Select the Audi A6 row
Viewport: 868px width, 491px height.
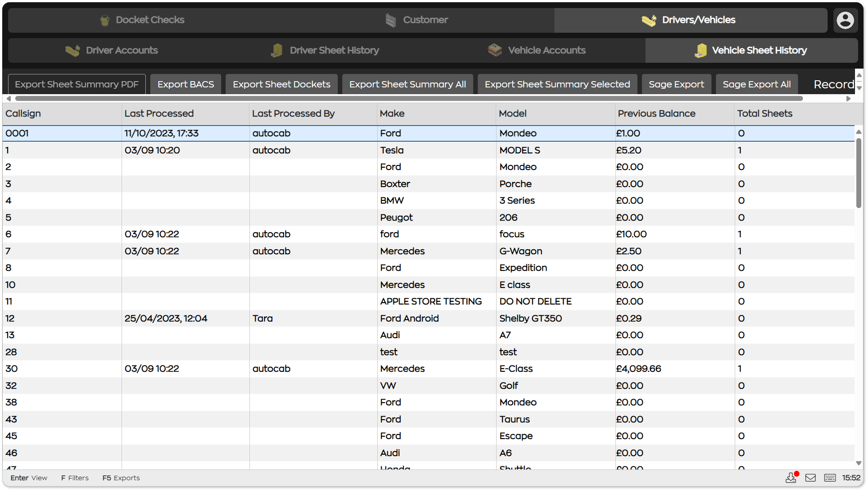pyautogui.click(x=428, y=453)
